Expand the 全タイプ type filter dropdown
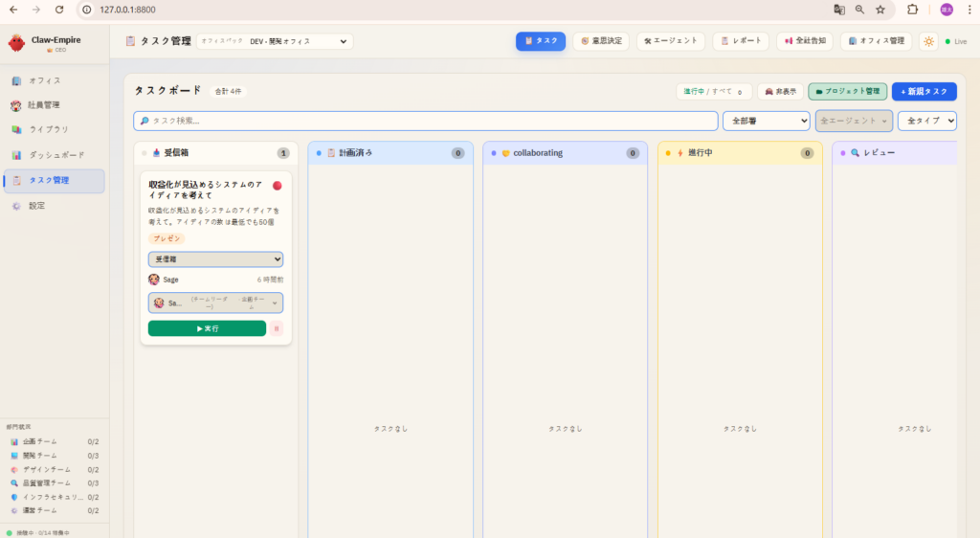The height and width of the screenshot is (538, 980). pos(926,121)
